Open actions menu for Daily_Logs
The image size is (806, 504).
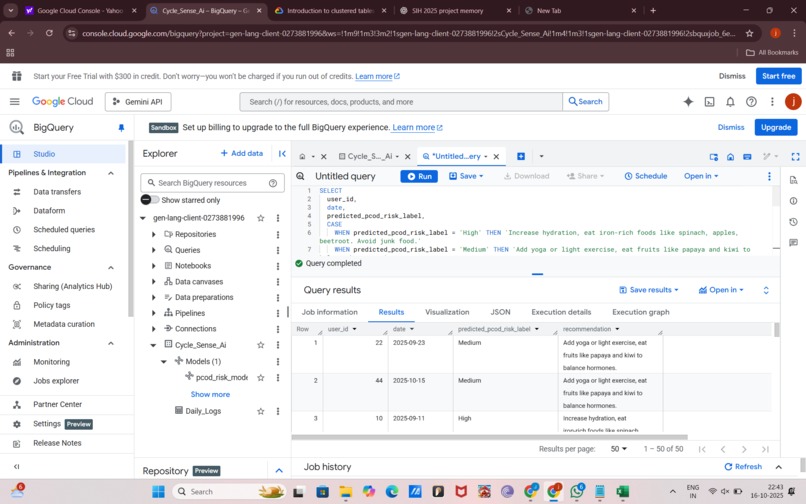click(278, 411)
